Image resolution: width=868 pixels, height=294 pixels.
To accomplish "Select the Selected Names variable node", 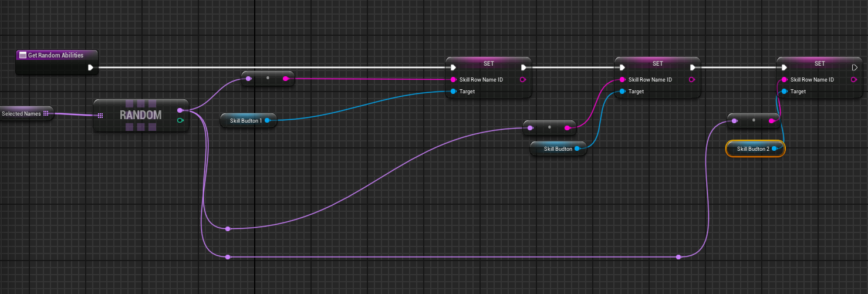I will [26, 113].
